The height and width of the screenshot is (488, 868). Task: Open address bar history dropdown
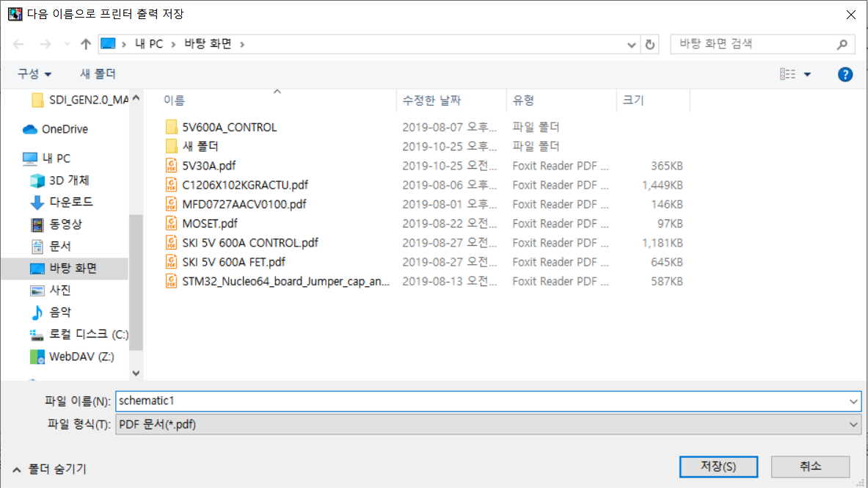coord(631,44)
